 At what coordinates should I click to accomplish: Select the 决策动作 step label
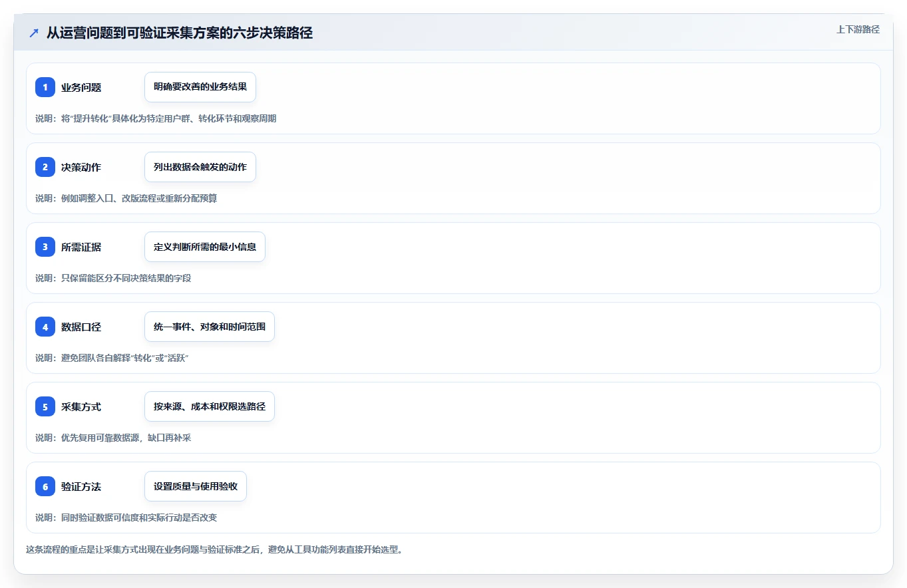[x=81, y=167]
